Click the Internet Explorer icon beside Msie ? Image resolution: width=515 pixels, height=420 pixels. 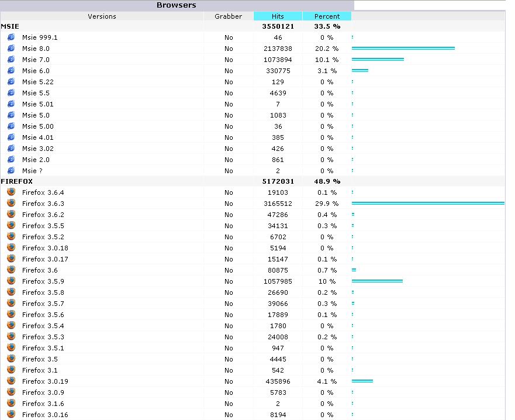11,171
